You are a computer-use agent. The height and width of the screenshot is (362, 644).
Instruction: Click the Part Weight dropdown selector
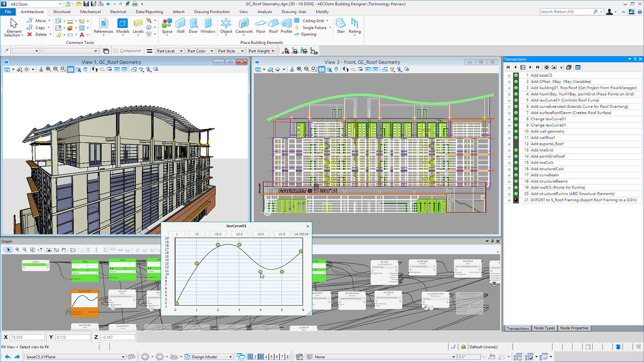coord(261,50)
